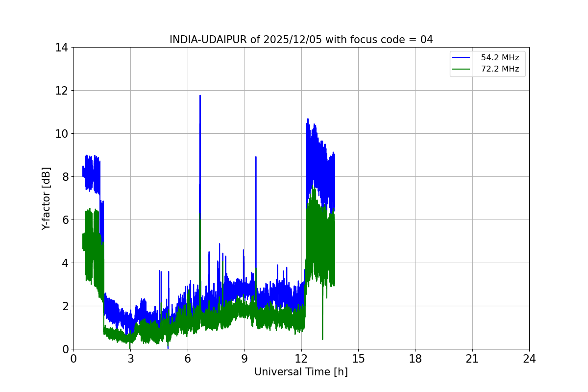
Task: Click the Universal Time [h] axis label
Action: [x=301, y=372]
